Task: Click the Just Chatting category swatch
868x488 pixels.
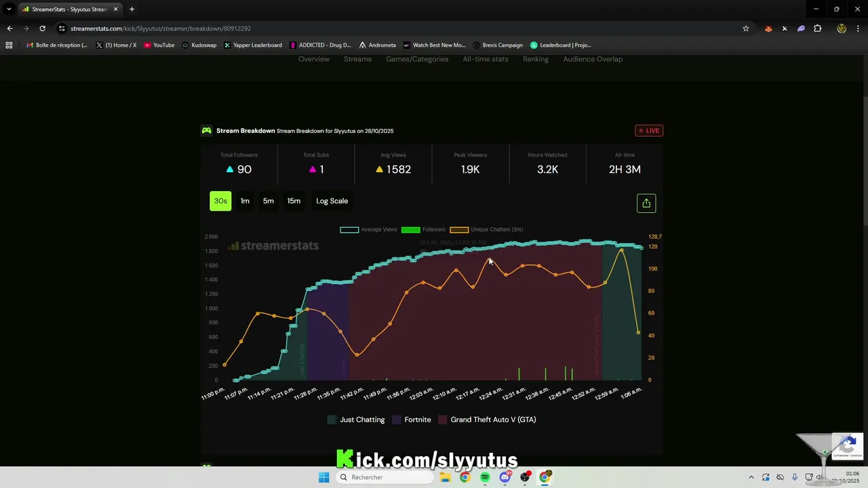Action: 332,420
